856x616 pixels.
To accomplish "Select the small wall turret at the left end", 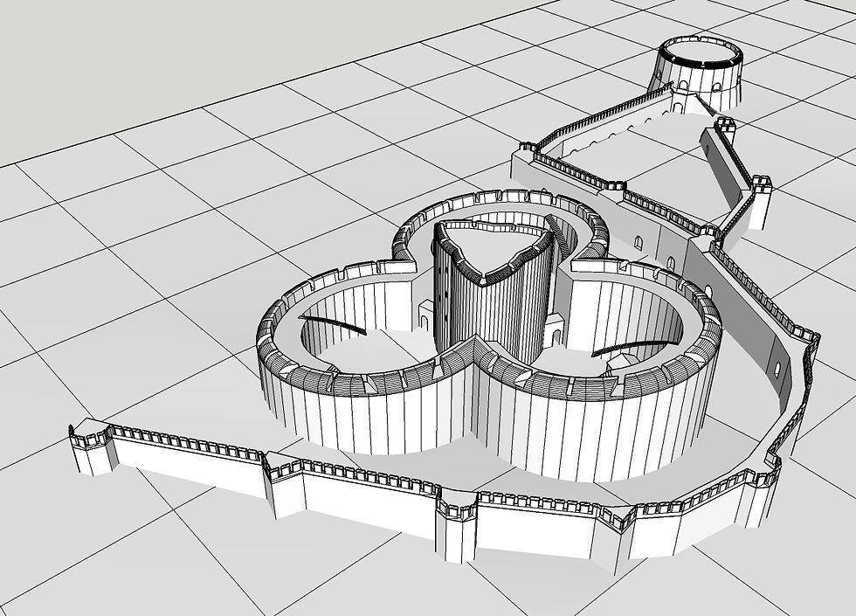I will (x=92, y=446).
